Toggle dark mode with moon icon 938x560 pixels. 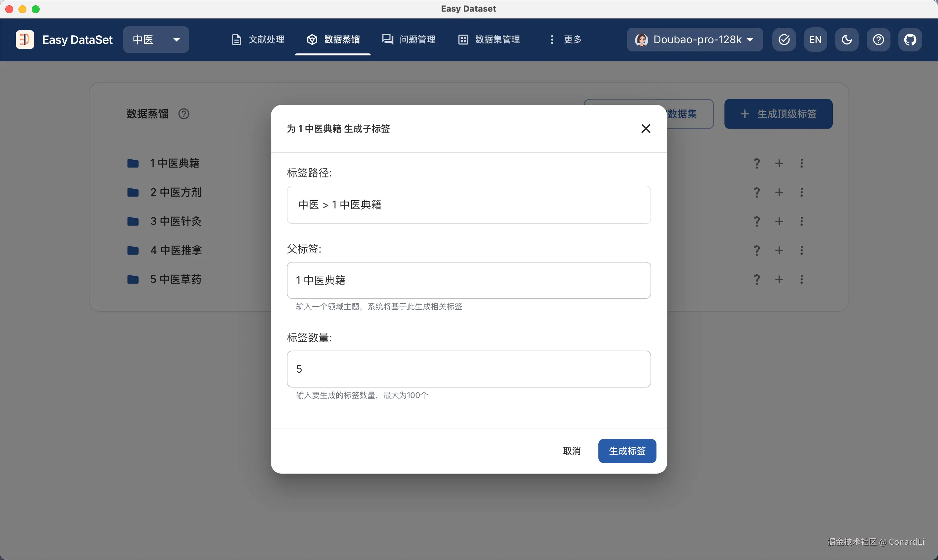(847, 40)
